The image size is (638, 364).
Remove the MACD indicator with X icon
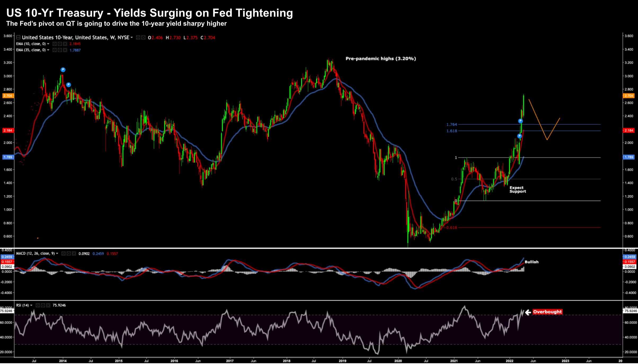point(74,254)
